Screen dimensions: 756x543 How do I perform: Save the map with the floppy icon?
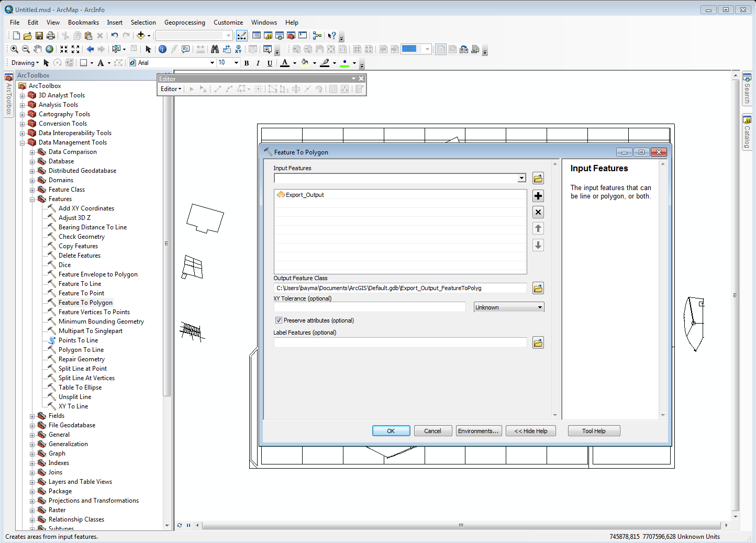pos(39,36)
